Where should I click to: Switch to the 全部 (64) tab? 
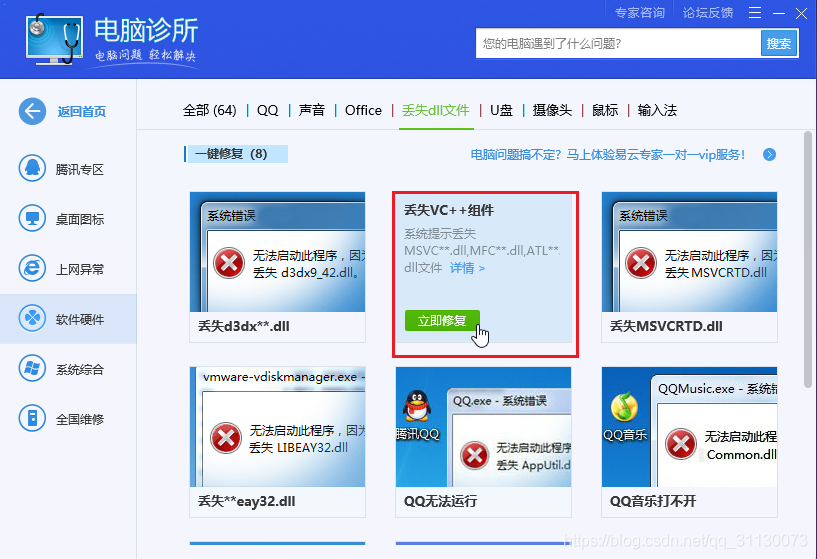(209, 110)
